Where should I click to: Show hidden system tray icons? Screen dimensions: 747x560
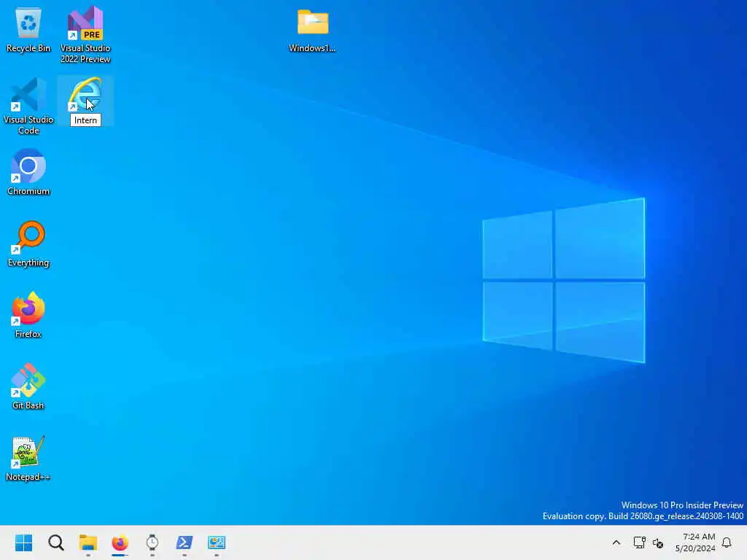click(x=616, y=542)
